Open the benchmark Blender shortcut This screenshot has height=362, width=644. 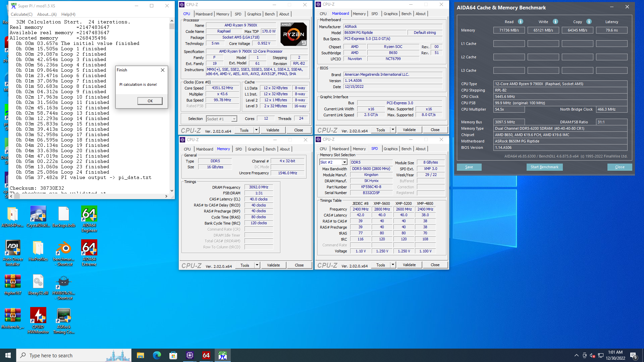[x=64, y=253]
